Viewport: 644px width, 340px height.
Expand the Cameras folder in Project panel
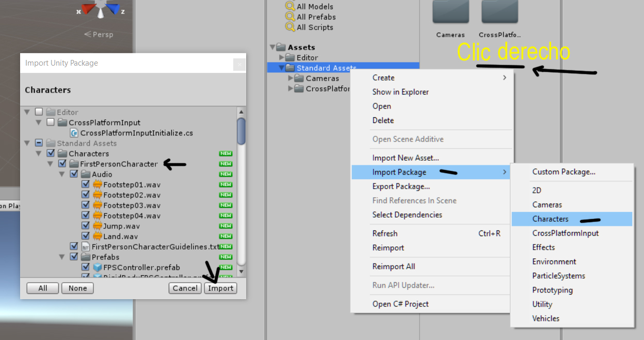point(291,78)
